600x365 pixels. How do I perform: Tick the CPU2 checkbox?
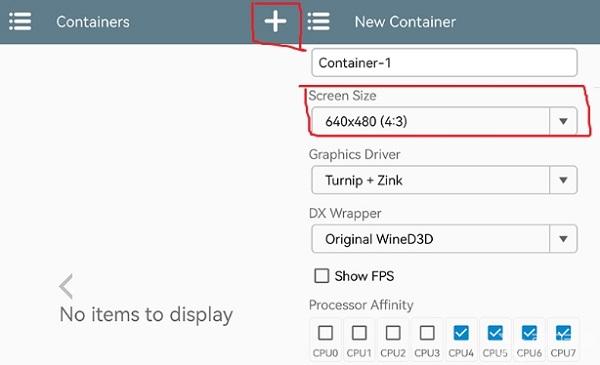(x=393, y=333)
